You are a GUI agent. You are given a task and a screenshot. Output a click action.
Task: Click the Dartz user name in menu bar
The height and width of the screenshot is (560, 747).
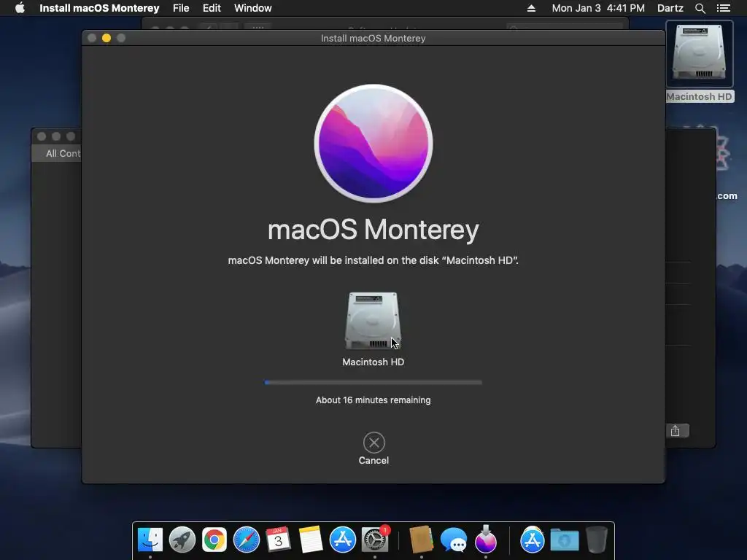[670, 8]
